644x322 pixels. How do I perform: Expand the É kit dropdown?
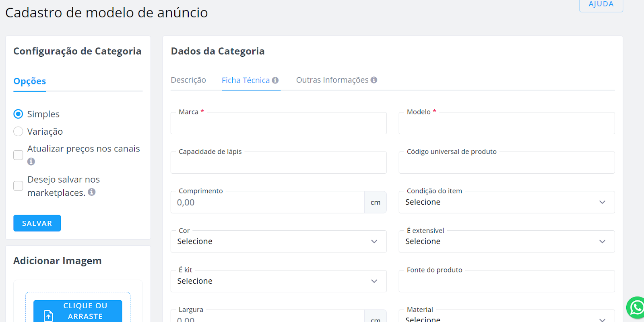pyautogui.click(x=279, y=281)
